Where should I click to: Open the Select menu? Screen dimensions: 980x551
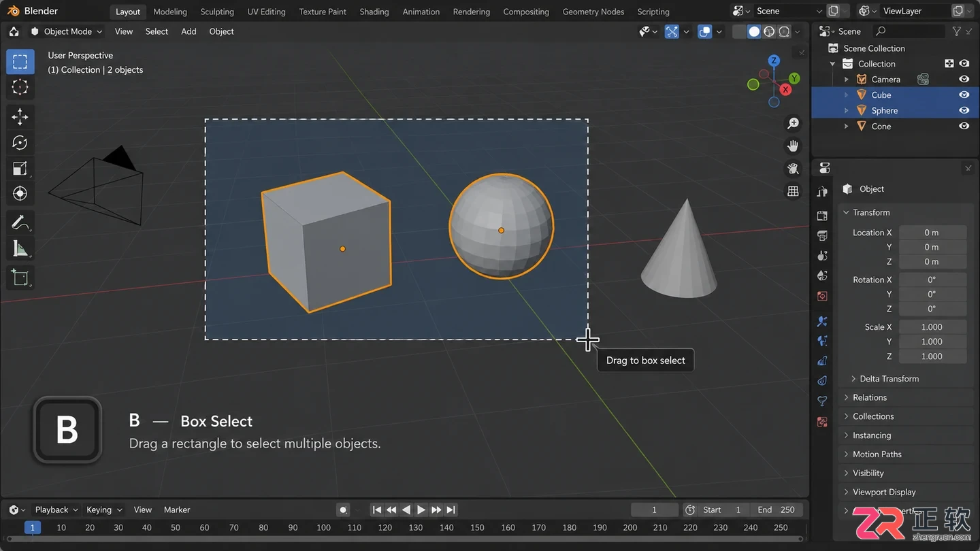click(x=157, y=31)
